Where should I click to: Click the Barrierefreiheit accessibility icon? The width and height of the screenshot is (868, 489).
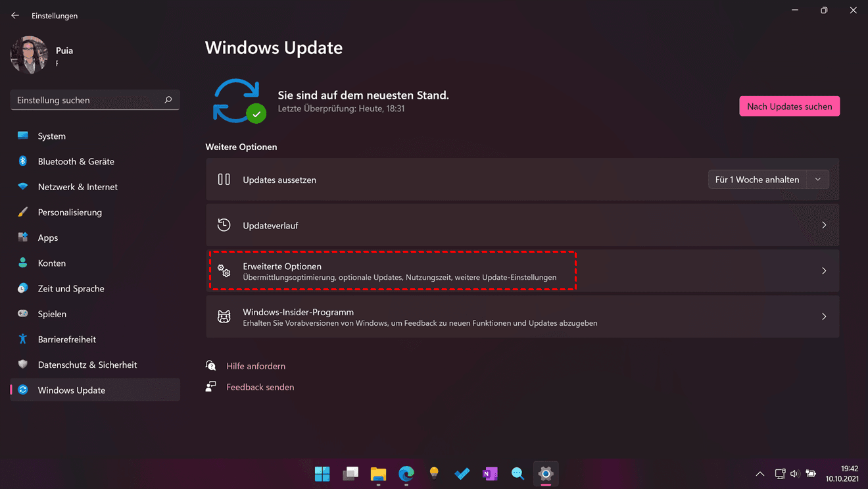point(23,339)
